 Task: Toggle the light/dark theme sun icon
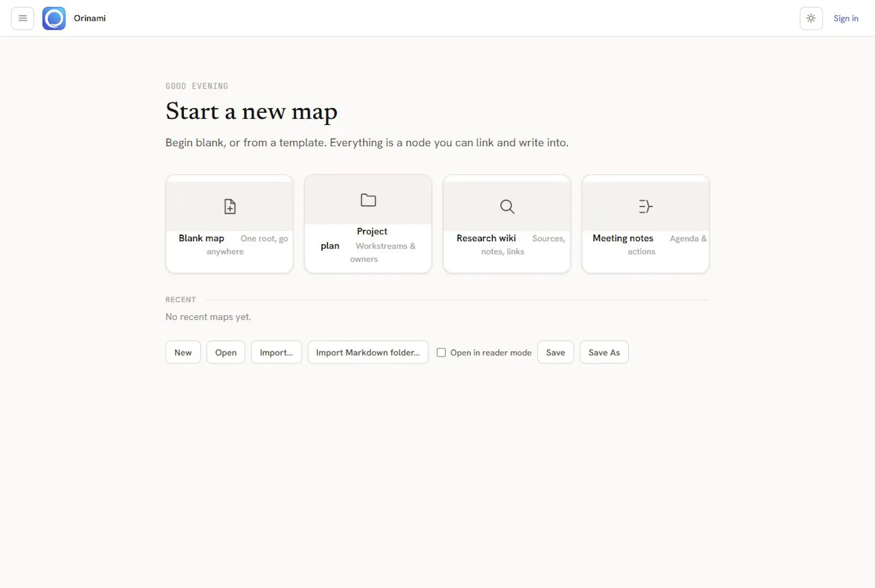click(x=811, y=18)
